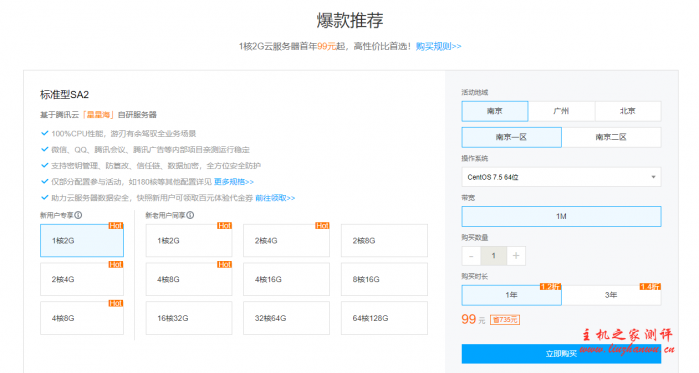This screenshot has width=699, height=373.
Task: Select new-user 4核8G configuration card
Action: (82, 318)
